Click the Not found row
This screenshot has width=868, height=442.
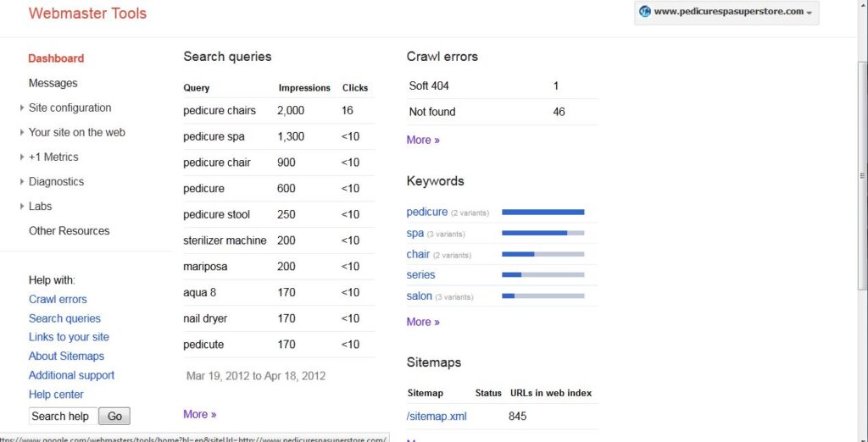(502, 112)
